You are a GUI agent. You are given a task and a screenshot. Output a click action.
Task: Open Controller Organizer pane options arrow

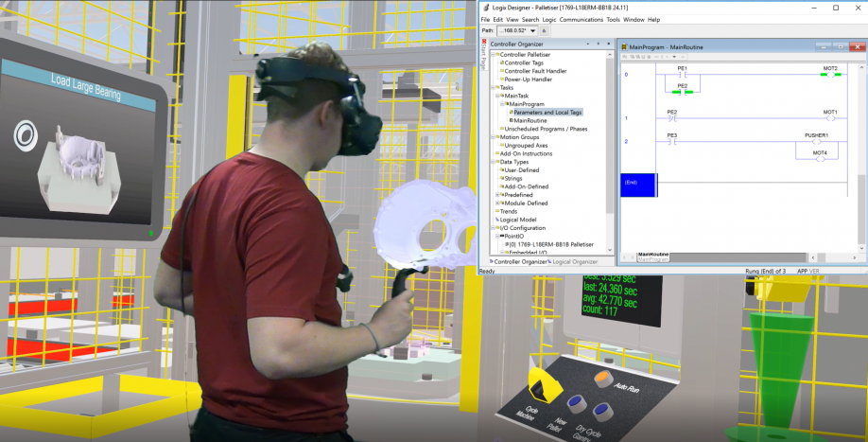pyautogui.click(x=588, y=44)
